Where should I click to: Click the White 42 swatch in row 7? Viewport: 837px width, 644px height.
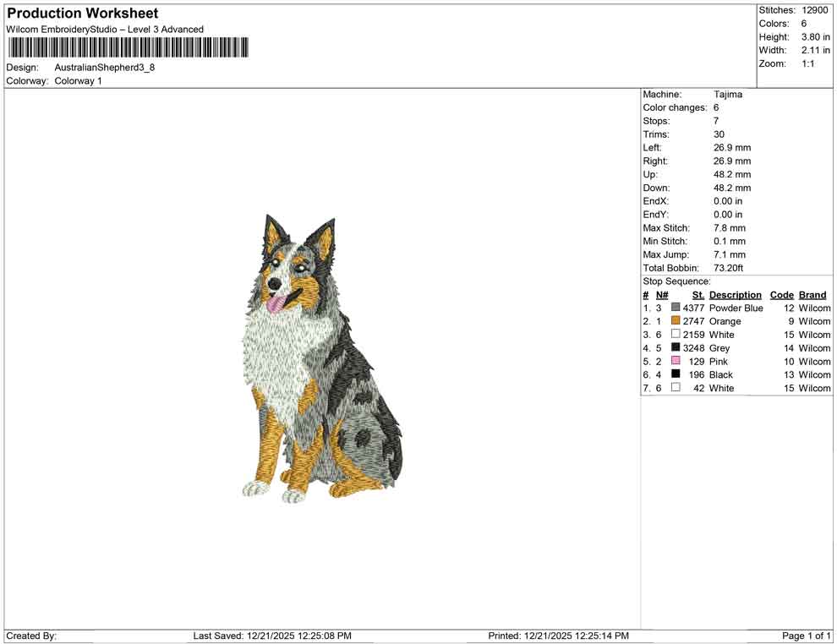[676, 388]
